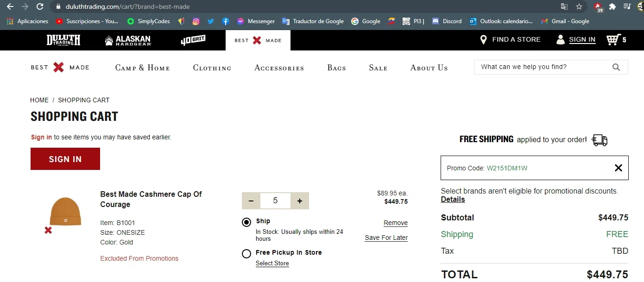644x282 pixels.
Task: Remove promo code W2151DM1W with the X
Action: click(x=619, y=168)
